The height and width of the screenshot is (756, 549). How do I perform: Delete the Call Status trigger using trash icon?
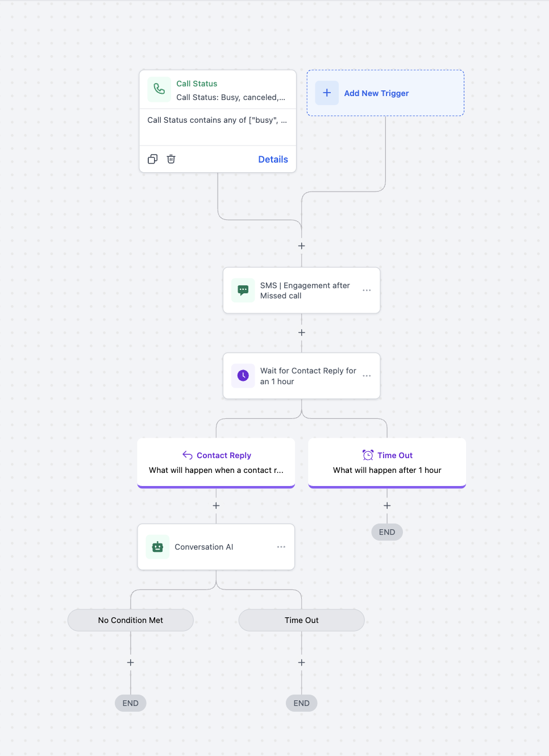(171, 159)
